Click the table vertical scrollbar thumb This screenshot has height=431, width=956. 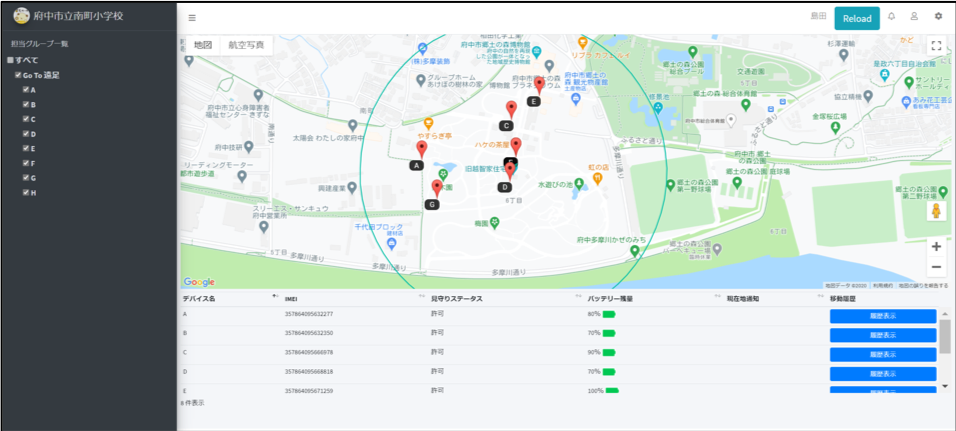pos(945,336)
